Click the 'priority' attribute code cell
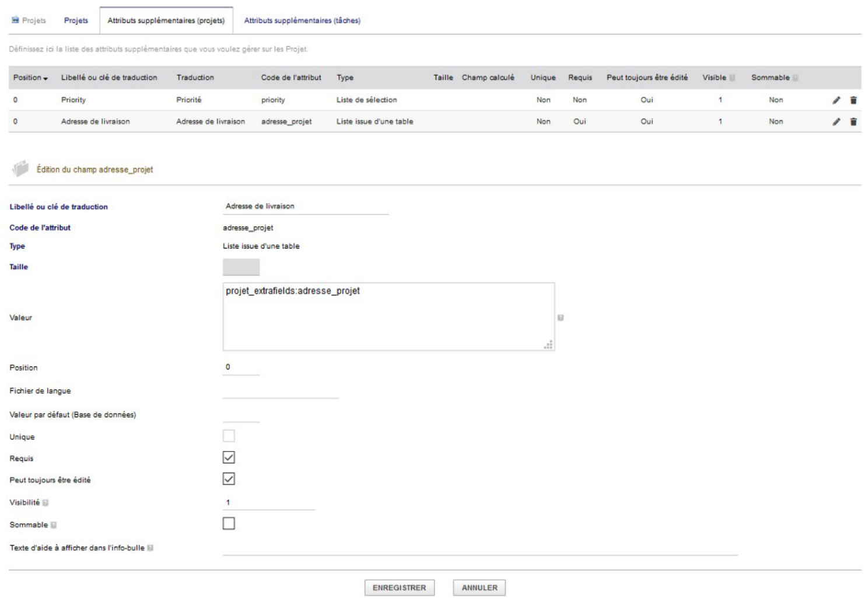The image size is (868, 605). (273, 100)
